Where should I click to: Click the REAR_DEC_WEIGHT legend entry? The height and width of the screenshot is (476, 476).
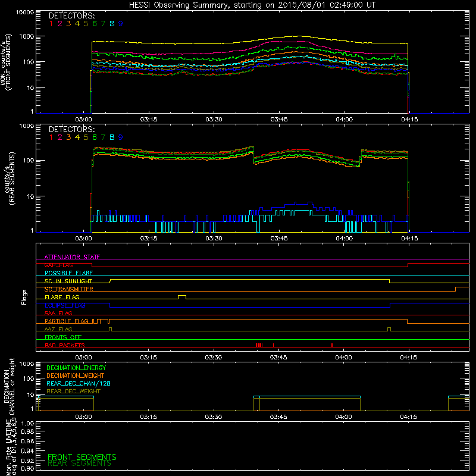tap(73, 392)
